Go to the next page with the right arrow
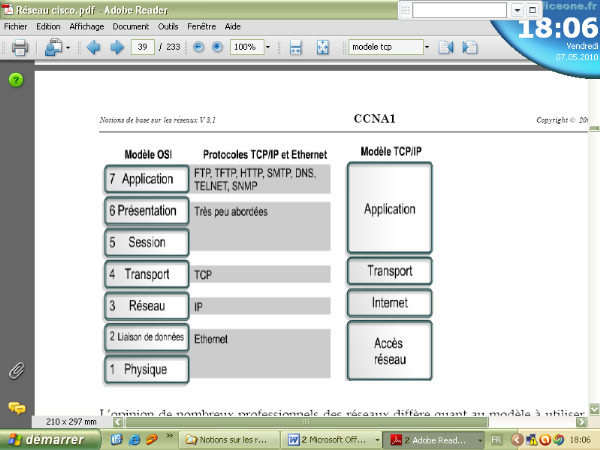The height and width of the screenshot is (450, 600). point(117,47)
